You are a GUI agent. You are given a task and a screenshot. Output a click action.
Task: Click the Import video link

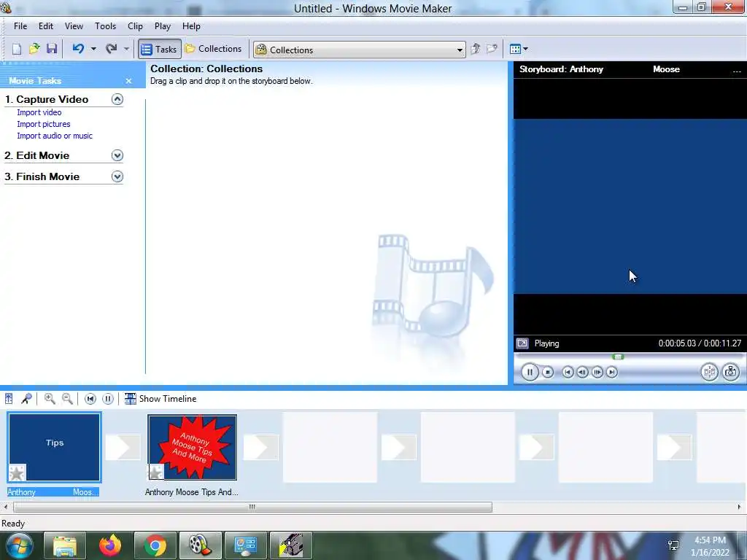coord(39,112)
